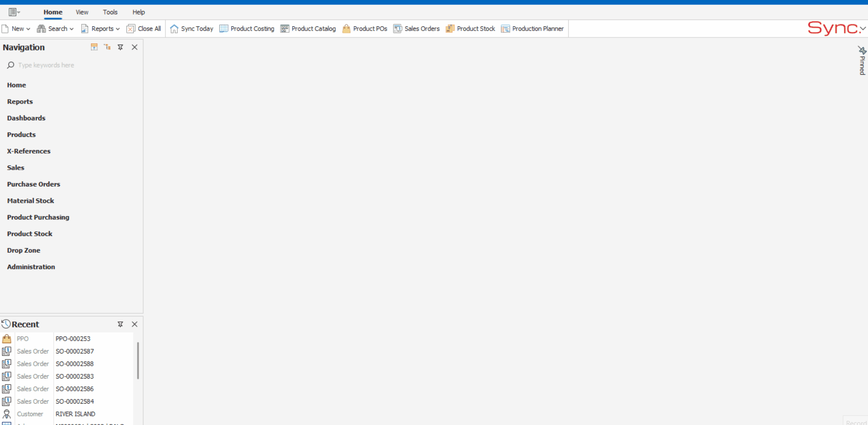Select Home in Navigation
868x425 pixels.
pos(16,85)
